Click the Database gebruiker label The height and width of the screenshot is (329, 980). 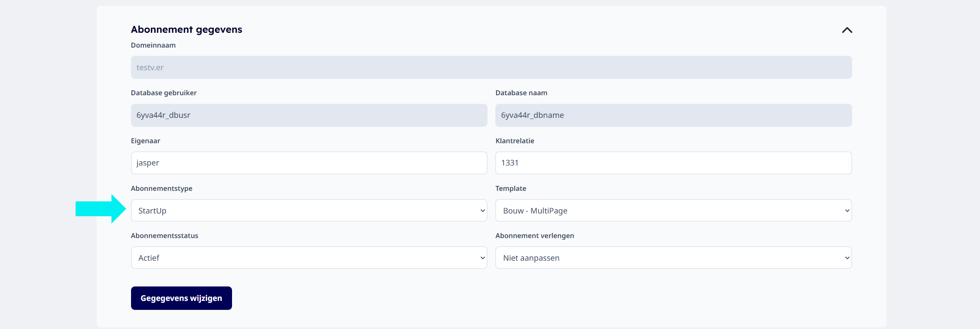164,93
